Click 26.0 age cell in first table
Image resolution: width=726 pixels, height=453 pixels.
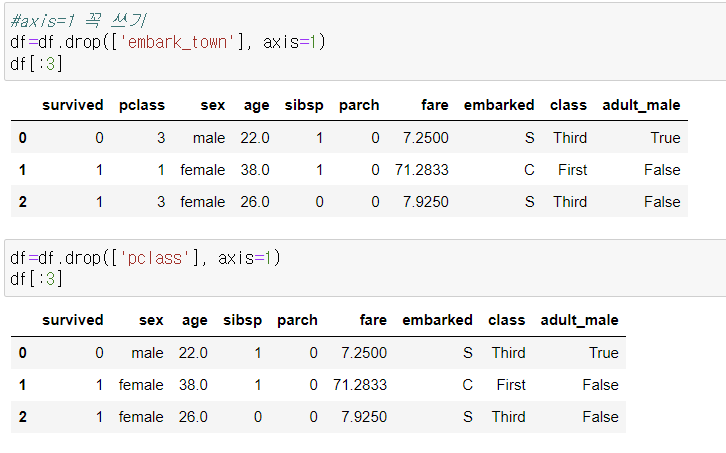click(255, 201)
